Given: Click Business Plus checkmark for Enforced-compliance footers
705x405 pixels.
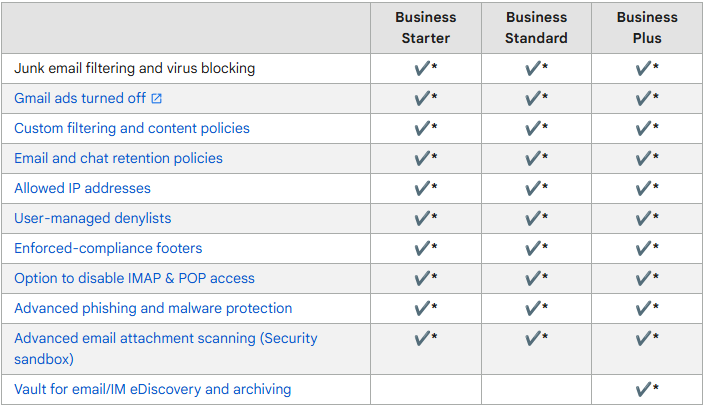Looking at the screenshot, I should click(x=647, y=248).
